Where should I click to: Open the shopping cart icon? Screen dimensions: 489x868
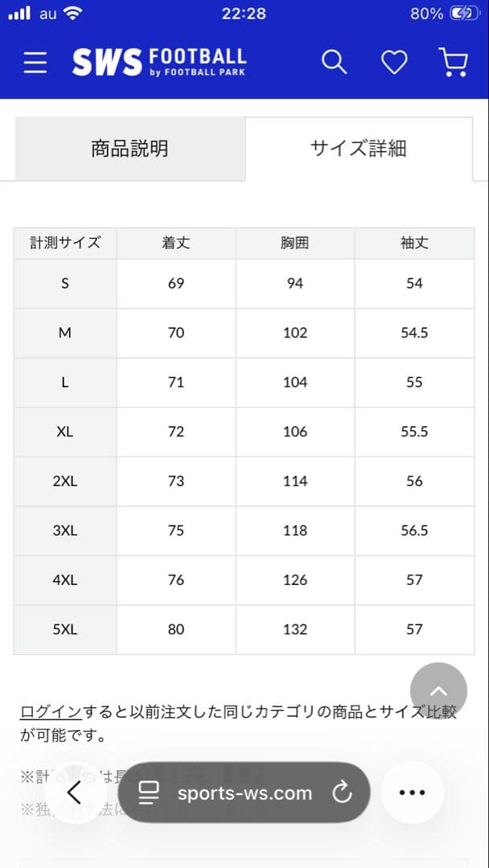453,61
